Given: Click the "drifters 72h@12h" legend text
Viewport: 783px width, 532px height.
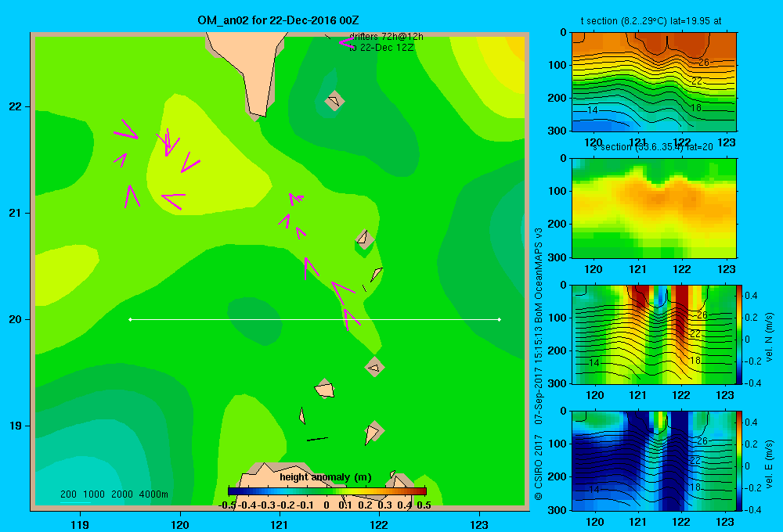Looking at the screenshot, I should [x=386, y=37].
